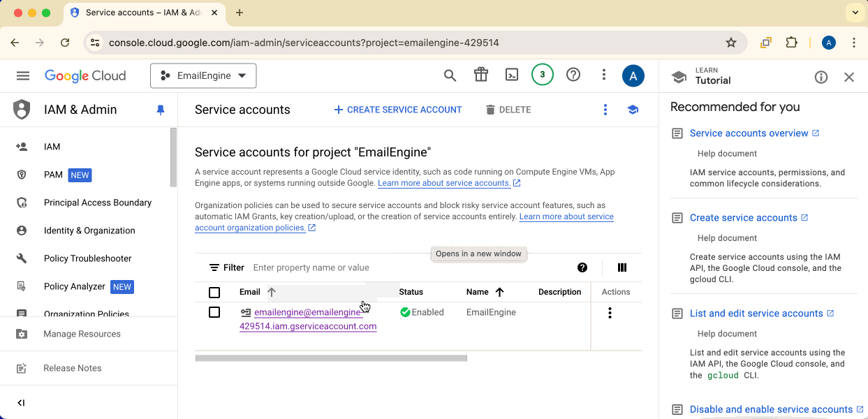Select IAM from the left sidebar

click(52, 147)
